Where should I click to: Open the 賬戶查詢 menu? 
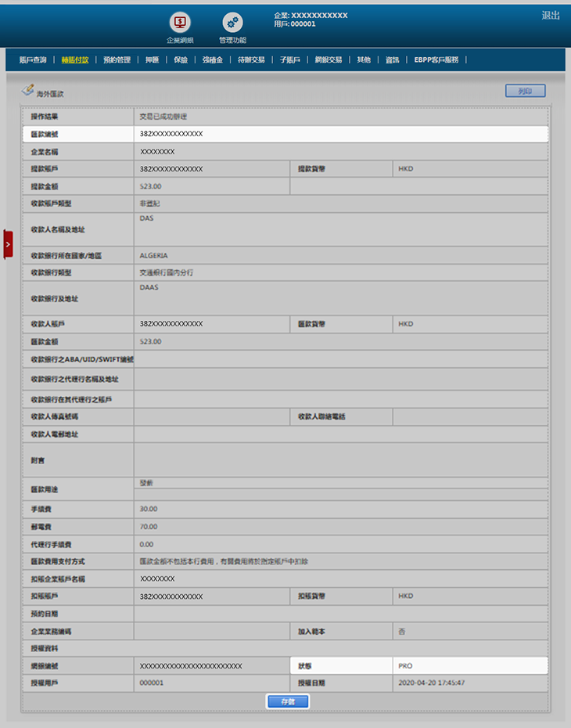33,59
